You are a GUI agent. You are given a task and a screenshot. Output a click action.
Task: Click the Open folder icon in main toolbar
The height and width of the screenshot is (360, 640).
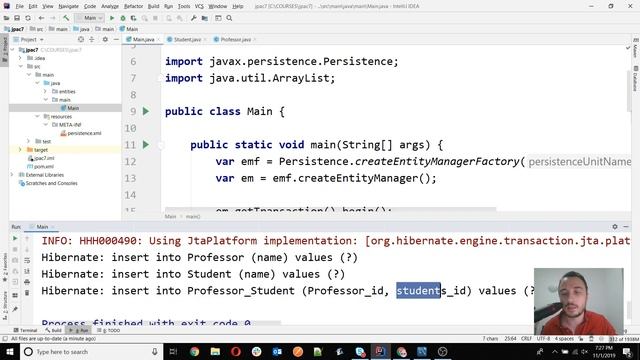[7, 18]
